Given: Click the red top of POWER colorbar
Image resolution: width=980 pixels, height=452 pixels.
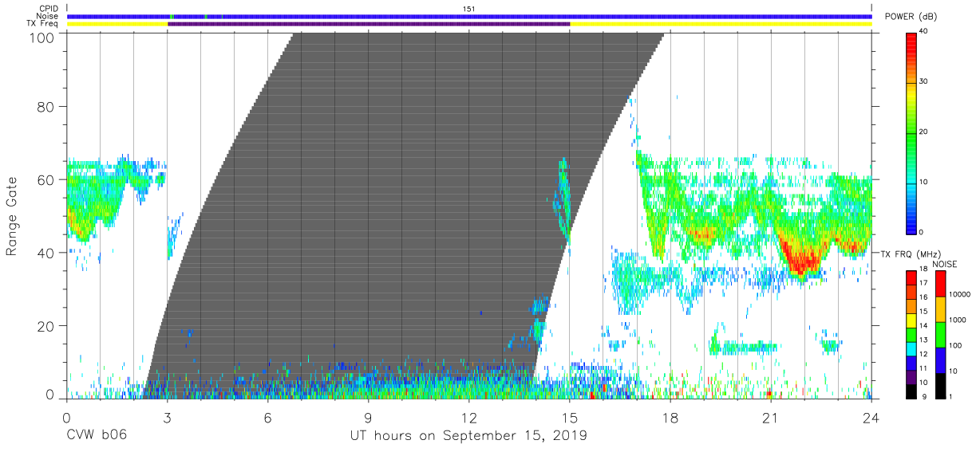Looking at the screenshot, I should [x=910, y=44].
